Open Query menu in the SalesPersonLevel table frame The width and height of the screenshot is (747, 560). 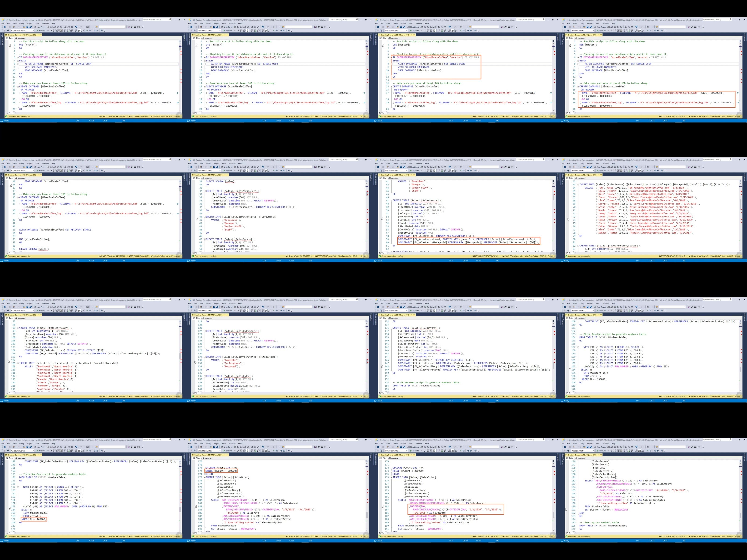pos(208,164)
